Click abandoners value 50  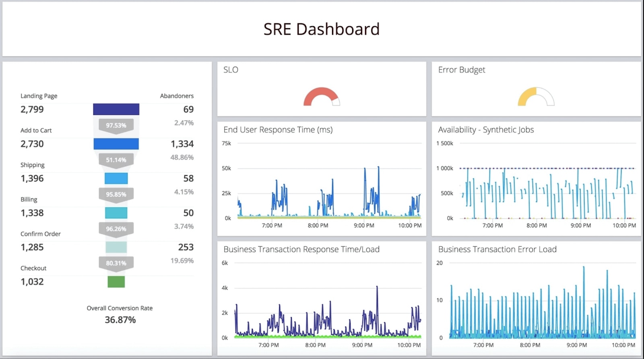click(x=188, y=213)
